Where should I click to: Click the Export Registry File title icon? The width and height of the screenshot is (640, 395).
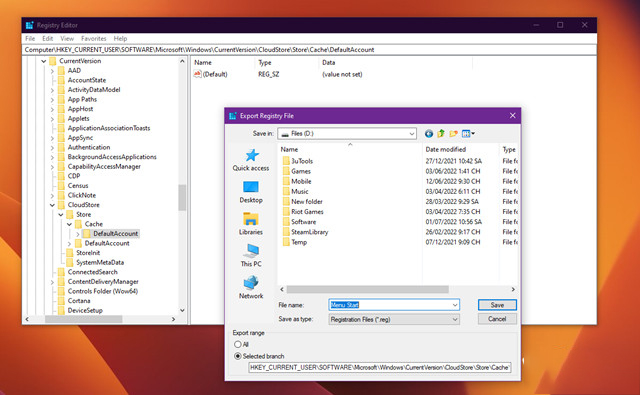coord(233,116)
